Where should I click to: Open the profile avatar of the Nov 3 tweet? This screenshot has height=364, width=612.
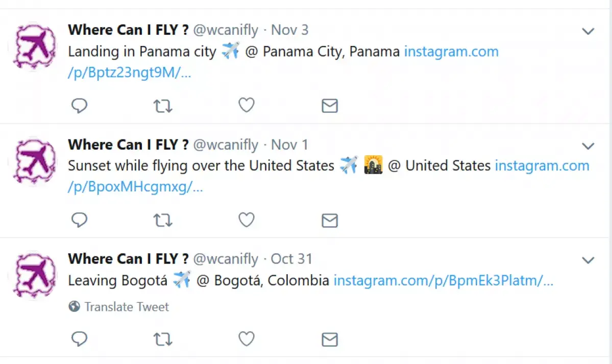click(35, 46)
